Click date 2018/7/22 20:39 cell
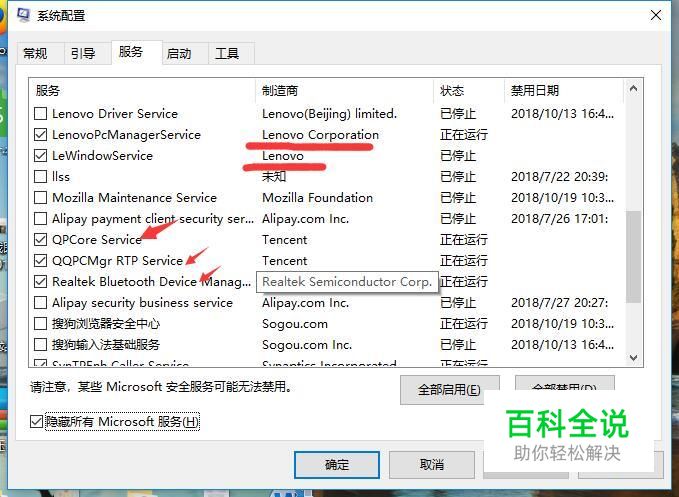679x497 pixels. coord(559,177)
